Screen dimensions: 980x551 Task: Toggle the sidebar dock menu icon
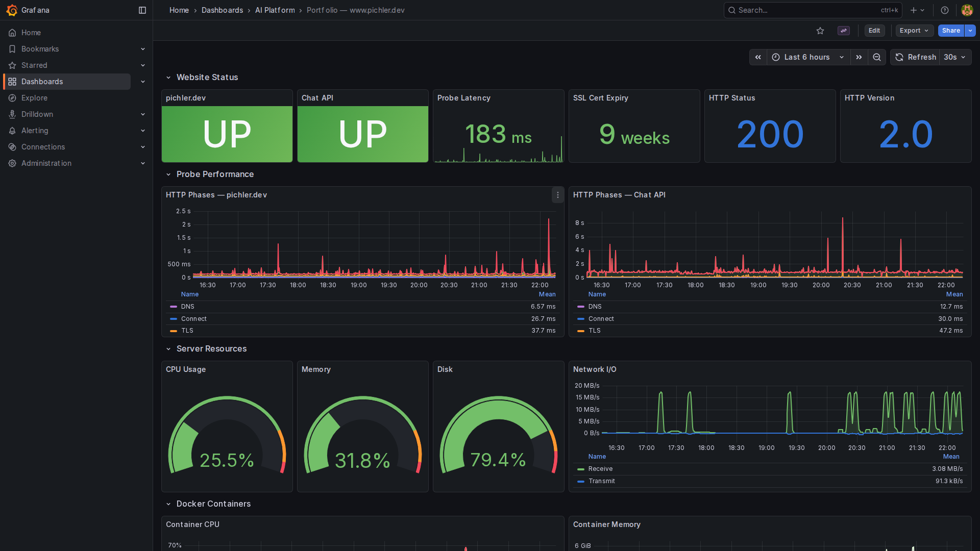pyautogui.click(x=142, y=10)
